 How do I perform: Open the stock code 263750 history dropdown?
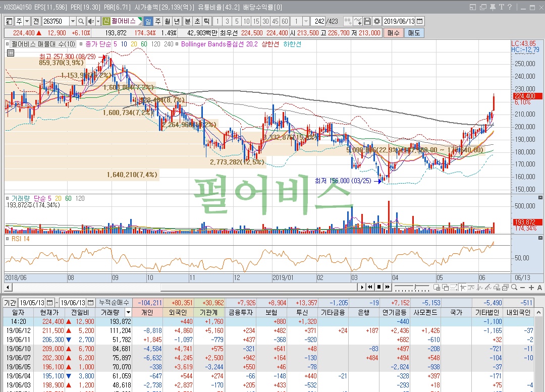[73, 21]
